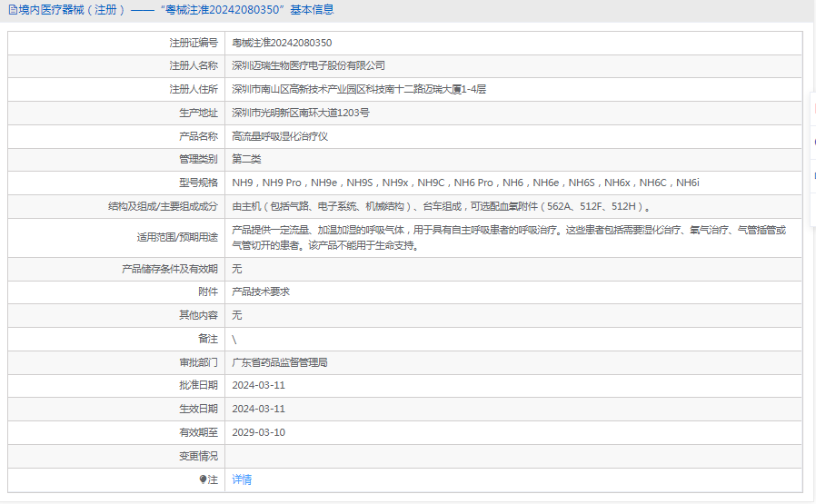The width and height of the screenshot is (816, 504).
Task: Click the 有效期至 row label
Action: point(198,432)
